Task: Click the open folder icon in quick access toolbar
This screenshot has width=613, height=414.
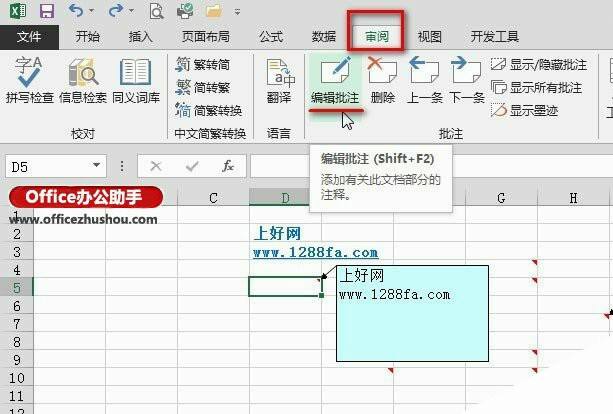Action: click(x=213, y=11)
